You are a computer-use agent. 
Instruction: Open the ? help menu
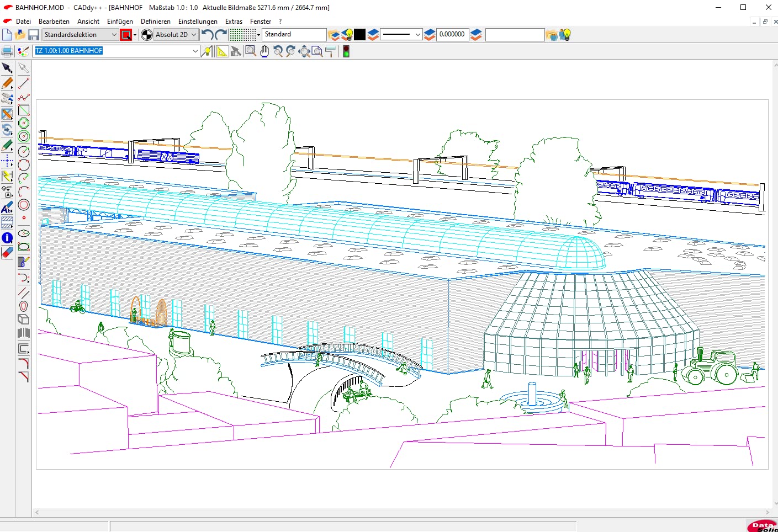click(x=280, y=22)
